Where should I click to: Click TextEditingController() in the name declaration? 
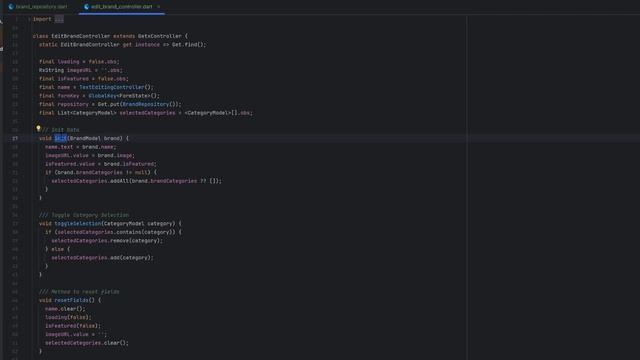(x=116, y=87)
